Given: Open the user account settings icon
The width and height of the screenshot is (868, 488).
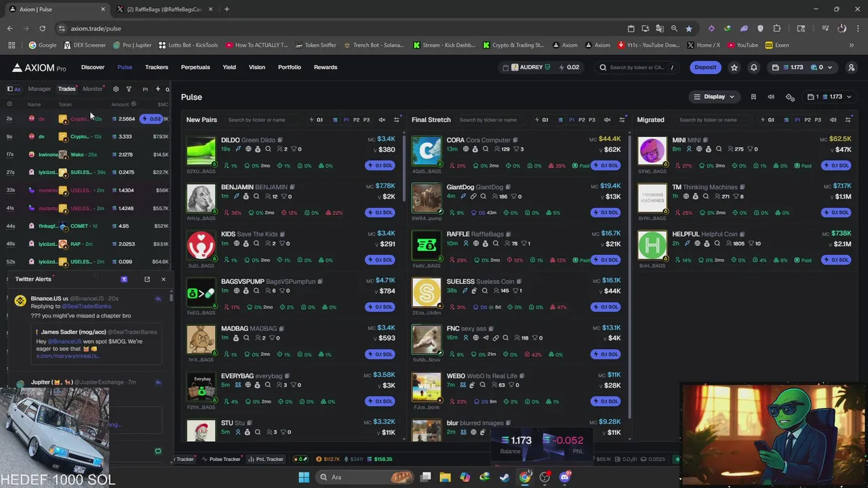Looking at the screenshot, I should pyautogui.click(x=852, y=67).
